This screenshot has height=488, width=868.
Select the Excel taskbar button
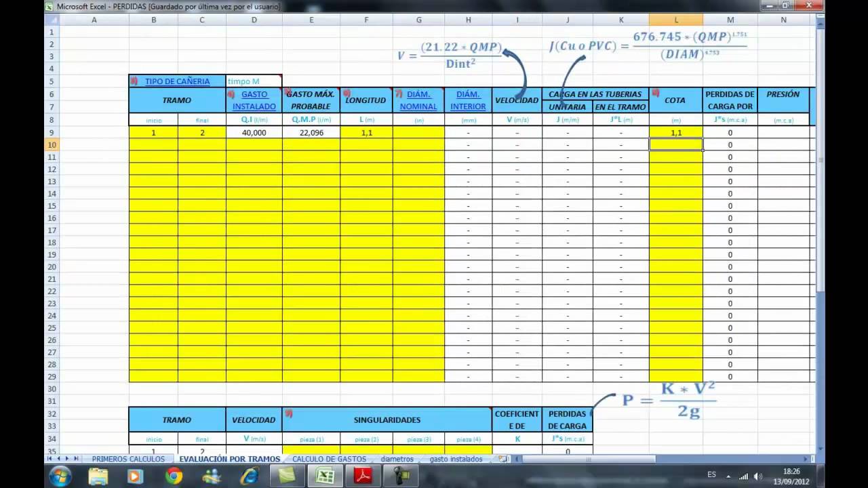coord(325,476)
